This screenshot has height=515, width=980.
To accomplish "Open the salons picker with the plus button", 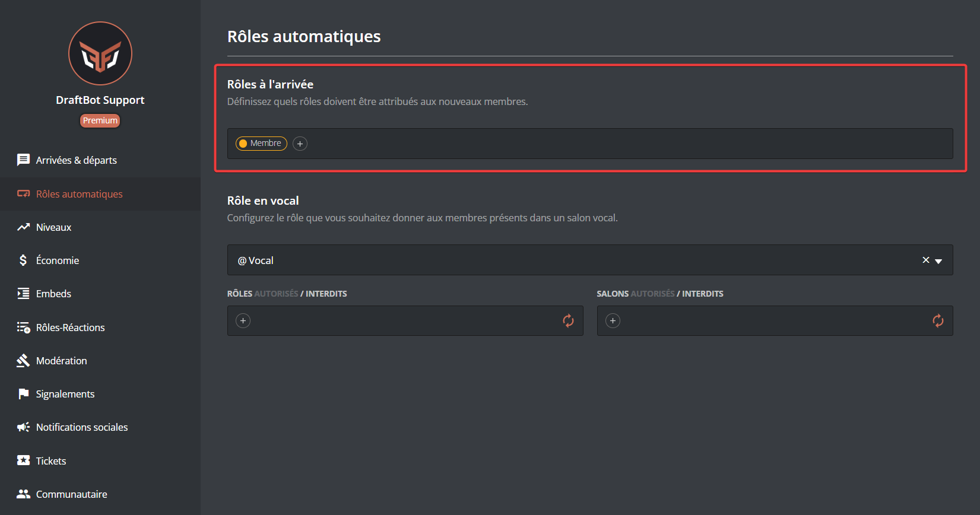I will tap(613, 320).
